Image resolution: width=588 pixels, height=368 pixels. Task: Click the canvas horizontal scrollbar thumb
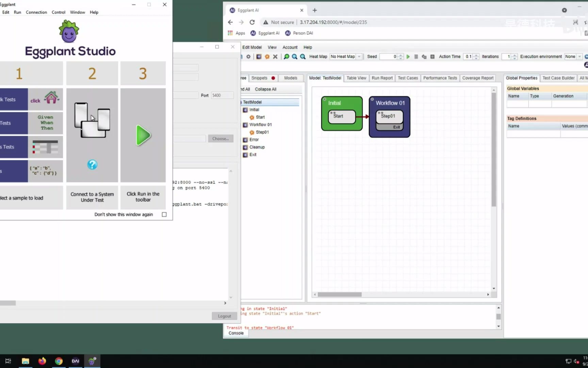click(x=340, y=294)
